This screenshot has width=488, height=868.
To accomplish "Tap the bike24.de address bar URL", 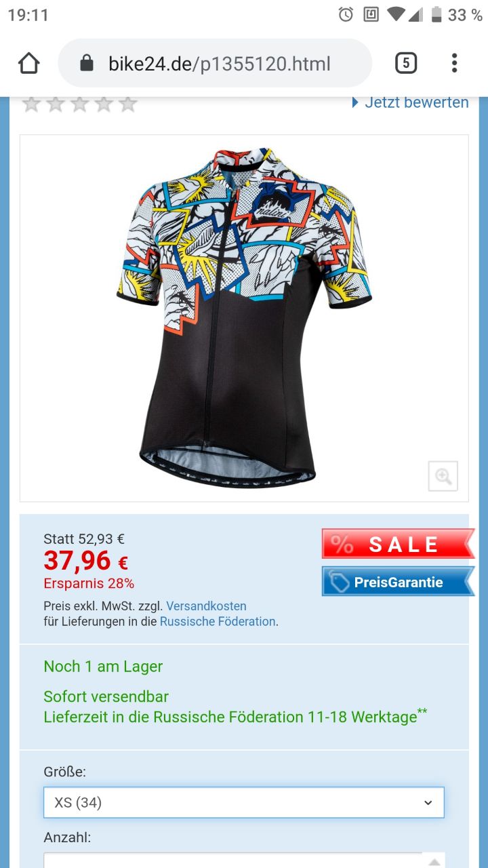I will (x=219, y=64).
